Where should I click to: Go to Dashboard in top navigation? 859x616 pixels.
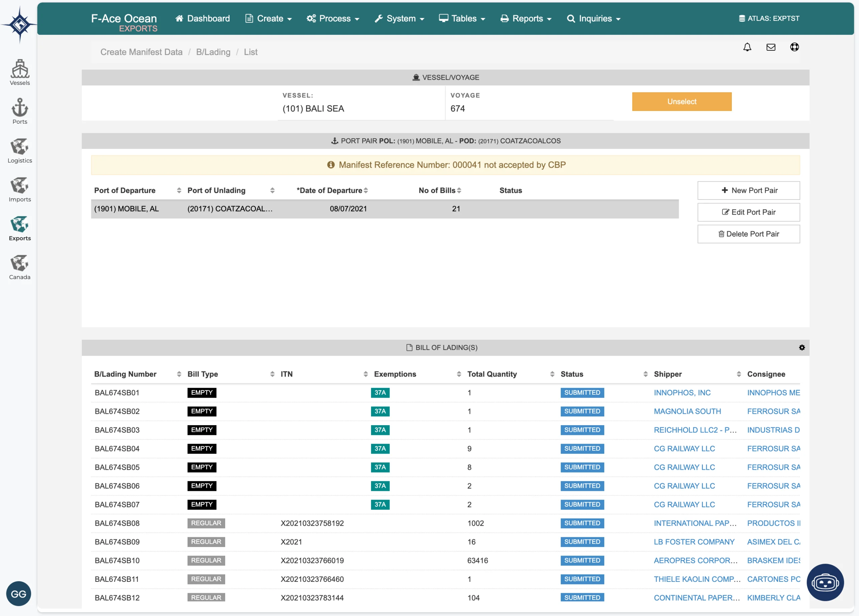(203, 18)
